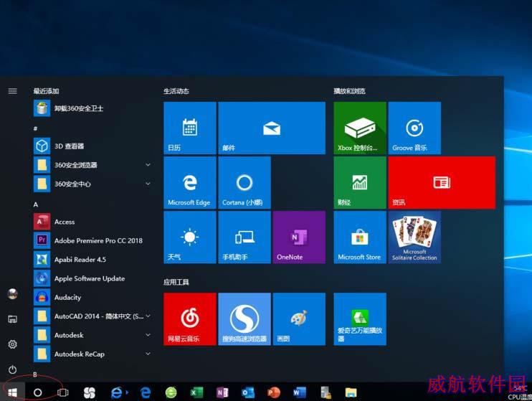532x401 pixels.
Task: Click the 最近添加 section heading
Action: pyautogui.click(x=46, y=91)
